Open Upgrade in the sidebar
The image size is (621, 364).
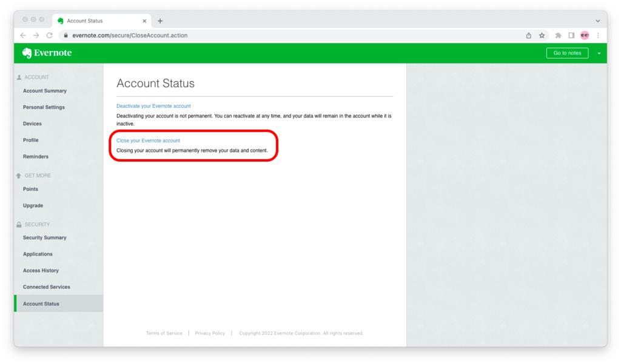point(33,206)
